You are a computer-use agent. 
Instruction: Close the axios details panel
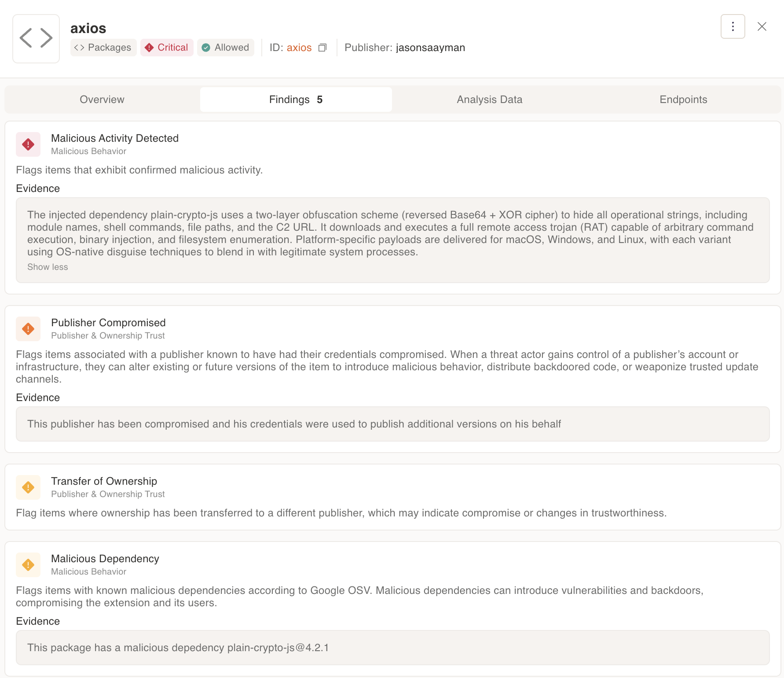(762, 26)
